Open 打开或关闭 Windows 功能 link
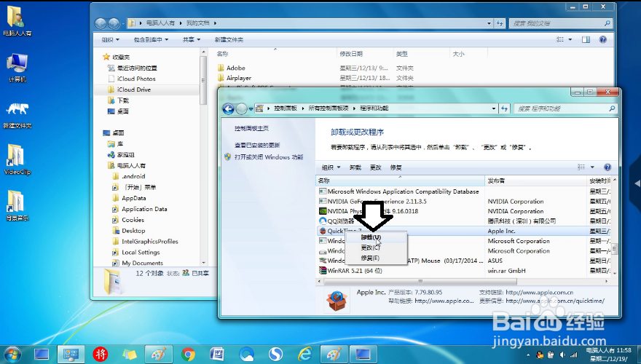Viewport: 641px width, 364px height. click(269, 157)
